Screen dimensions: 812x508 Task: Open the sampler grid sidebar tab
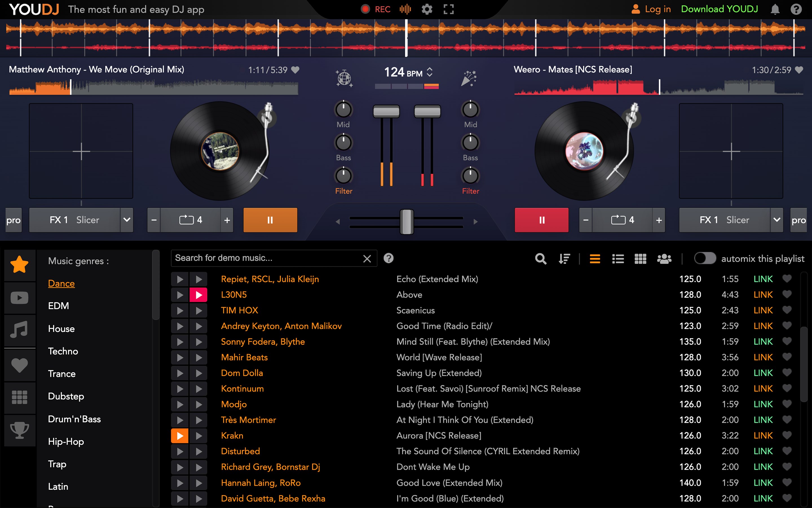(19, 397)
